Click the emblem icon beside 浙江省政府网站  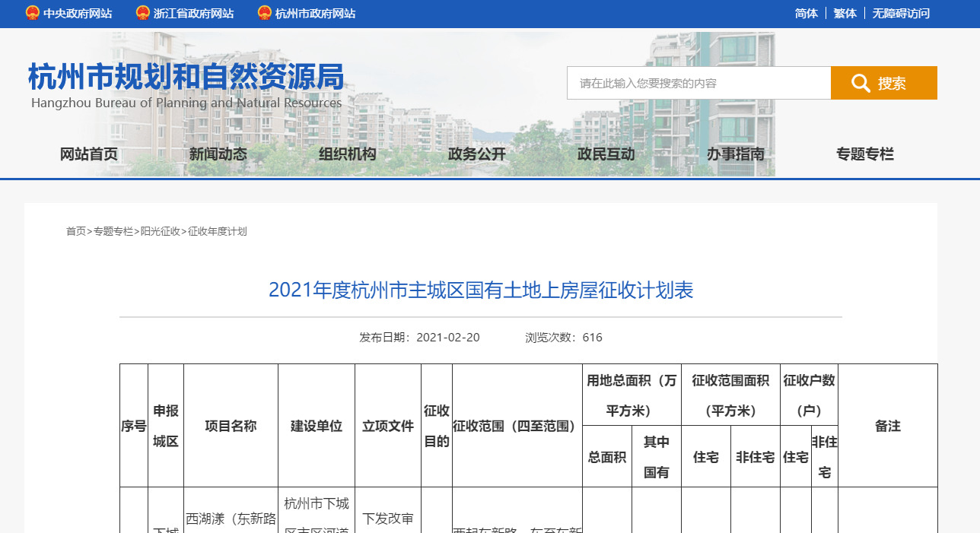(142, 13)
